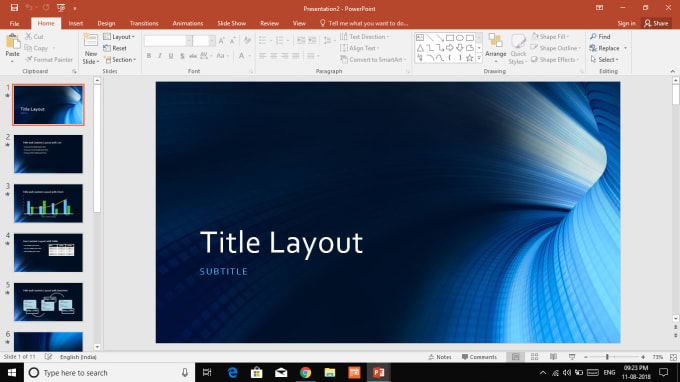
Task: Click Slide Sorter view icon
Action: click(x=534, y=357)
